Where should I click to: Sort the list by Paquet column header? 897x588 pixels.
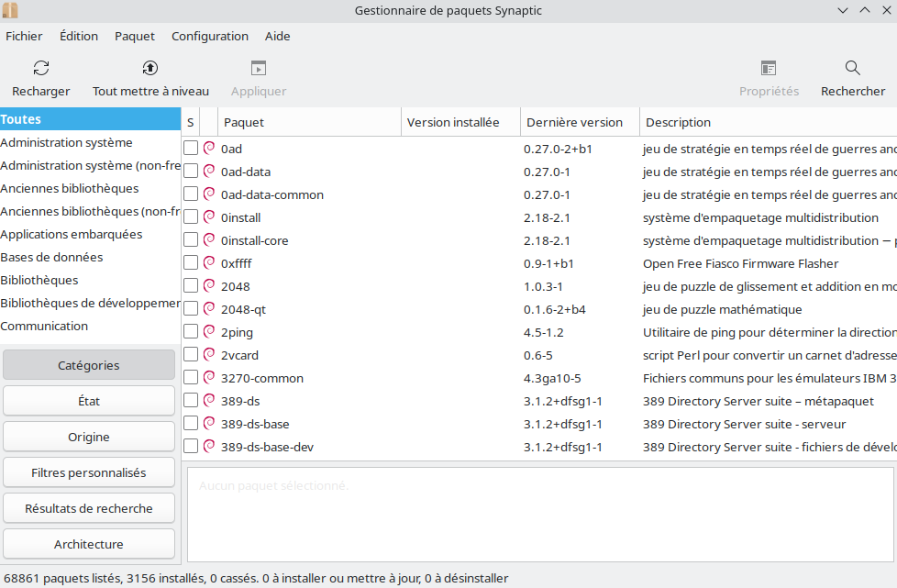pos(309,122)
